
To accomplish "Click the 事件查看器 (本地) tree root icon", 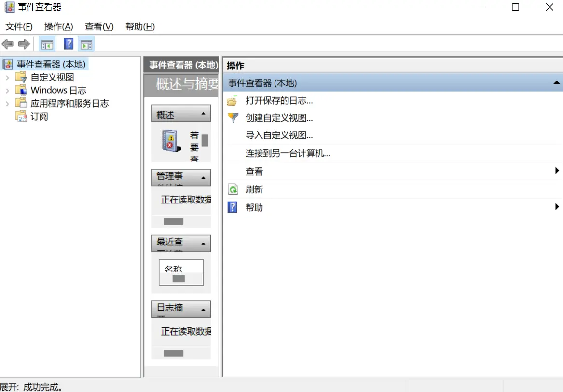I will (x=8, y=64).
